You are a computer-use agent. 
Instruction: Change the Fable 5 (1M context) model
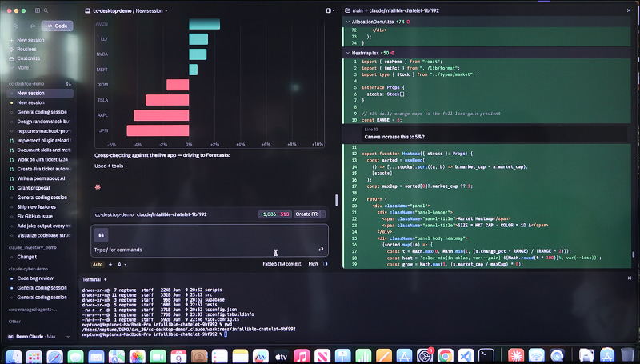point(282,264)
